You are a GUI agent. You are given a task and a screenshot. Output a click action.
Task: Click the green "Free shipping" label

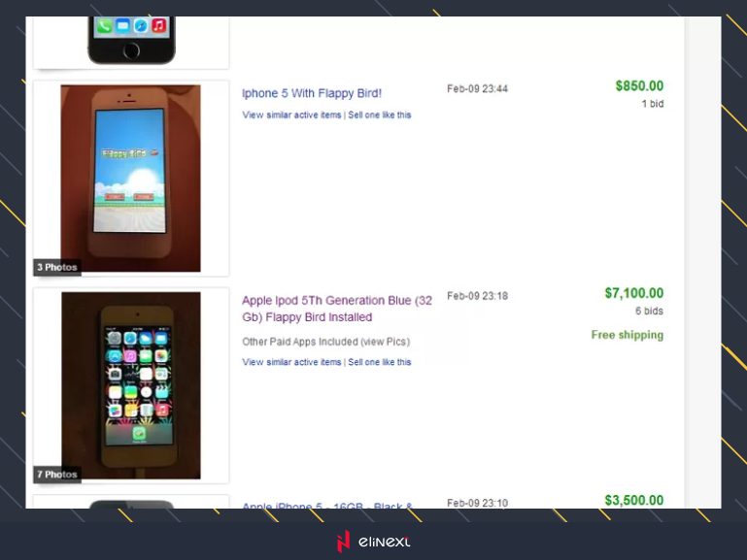[627, 335]
